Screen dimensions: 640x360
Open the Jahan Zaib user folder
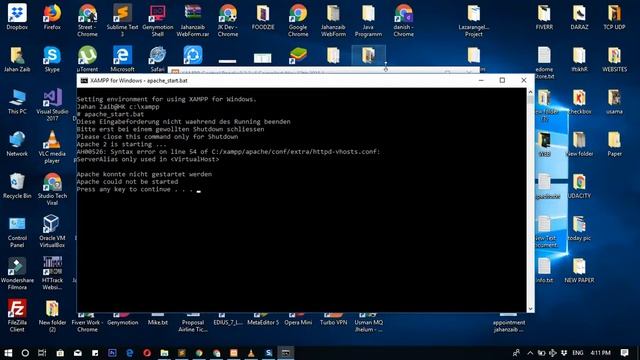[17, 59]
